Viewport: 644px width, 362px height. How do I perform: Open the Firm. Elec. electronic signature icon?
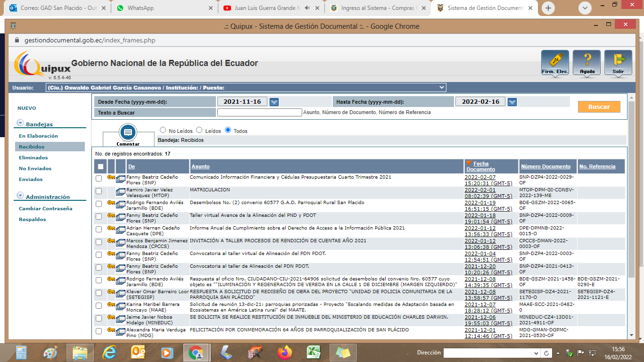[555, 62]
